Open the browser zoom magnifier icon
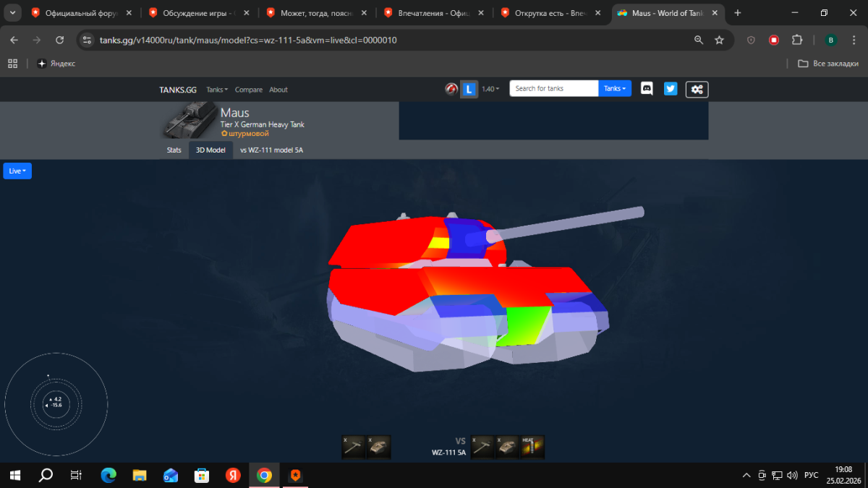Screen dimensions: 868x488 tap(699, 40)
